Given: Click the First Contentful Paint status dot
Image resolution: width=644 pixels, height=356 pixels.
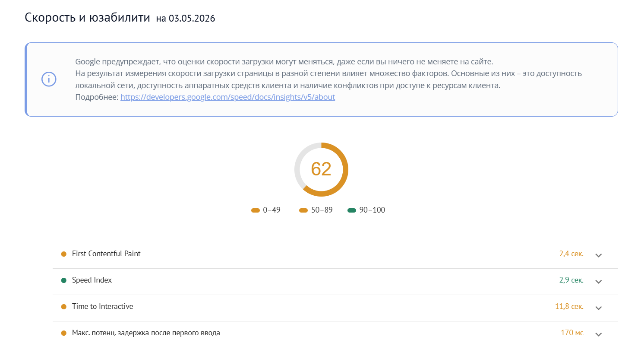Looking at the screenshot, I should click(x=64, y=254).
